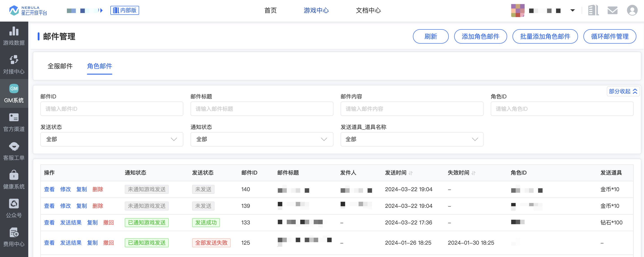Click 未发送 tag in row 140
Viewport: 644px width, 257px height.
203,189
